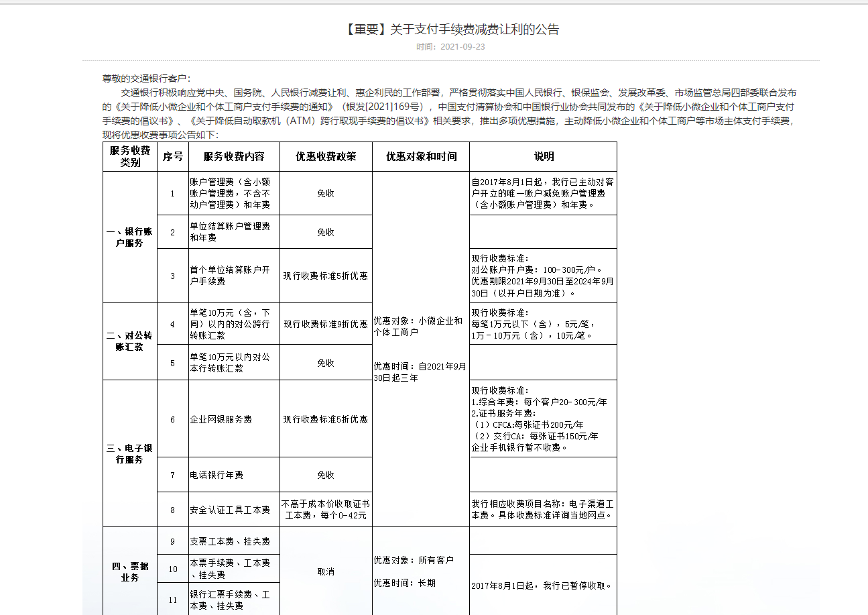Select category cell 一、银行账户服务
Image resolution: width=868 pixels, height=615 pixels.
(x=130, y=237)
